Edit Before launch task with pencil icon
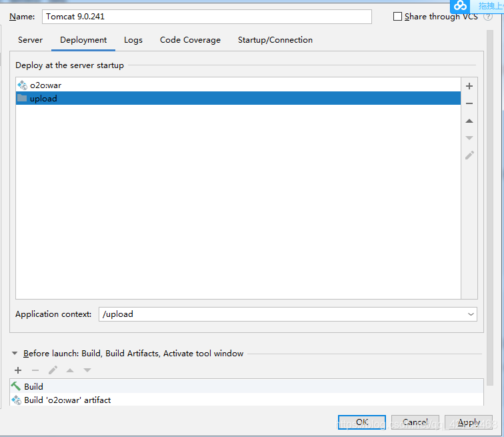Viewport: 504px width, 437px height. click(x=53, y=370)
